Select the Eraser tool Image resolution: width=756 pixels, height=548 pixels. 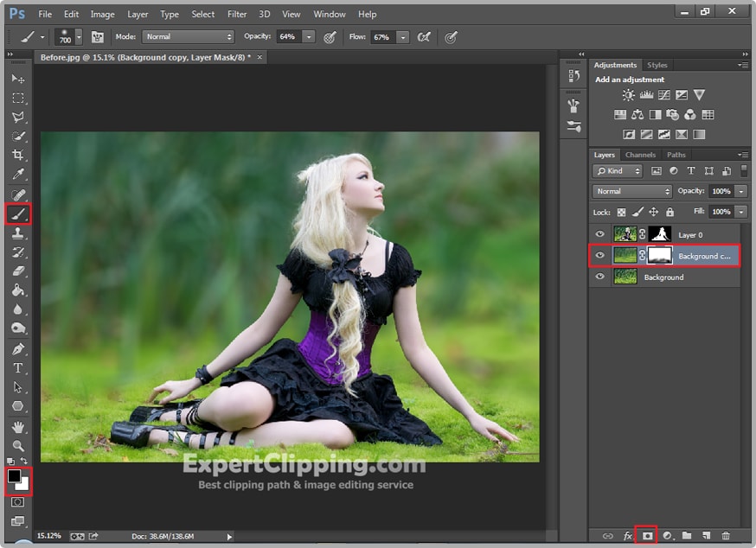point(17,271)
